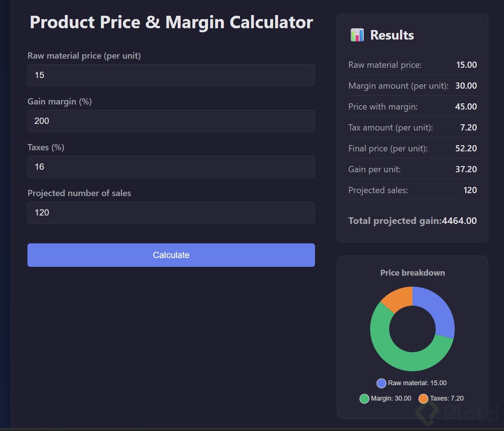Click the Taxes: 7.20 legend label
504x431 pixels.
446,398
